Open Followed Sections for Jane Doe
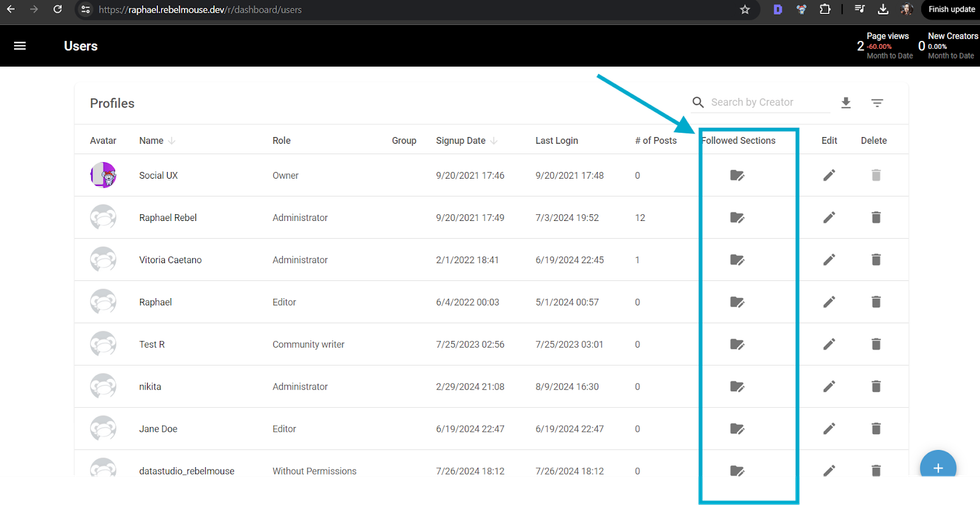The height and width of the screenshot is (505, 980). [x=737, y=429]
